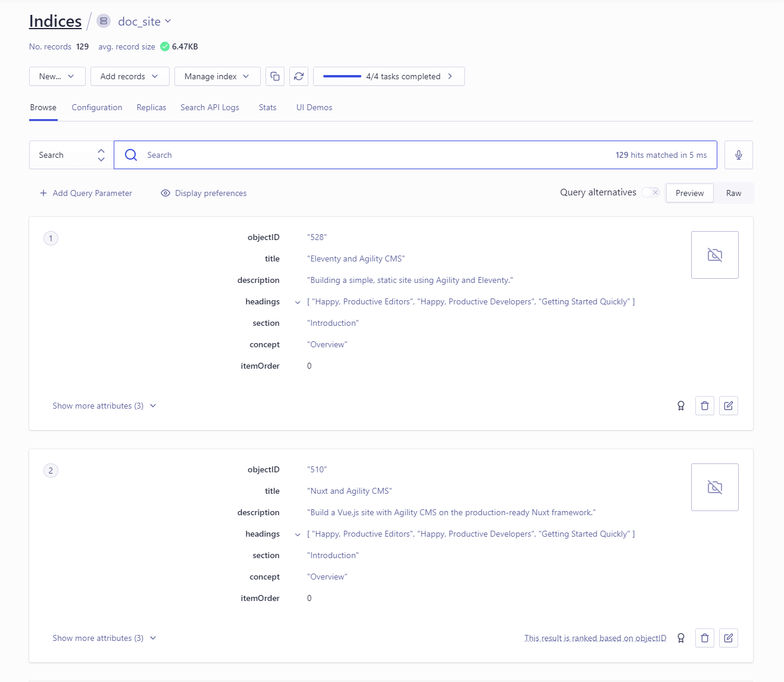Click record number 1 badge

(51, 238)
